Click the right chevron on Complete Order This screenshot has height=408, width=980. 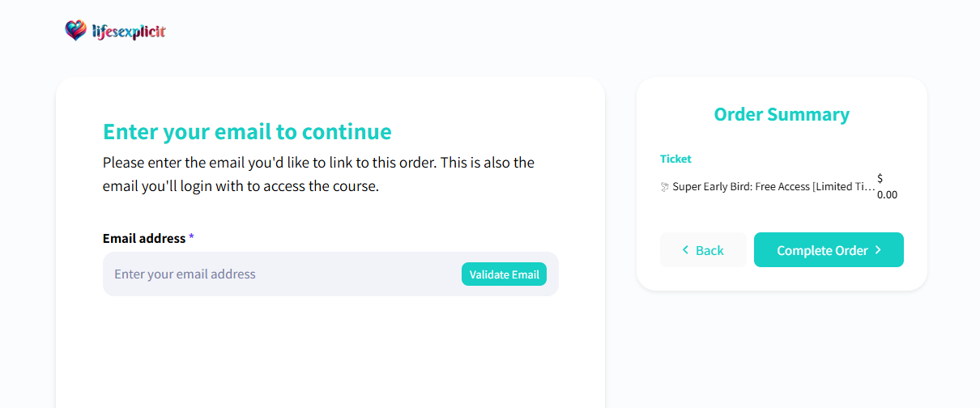[877, 250]
